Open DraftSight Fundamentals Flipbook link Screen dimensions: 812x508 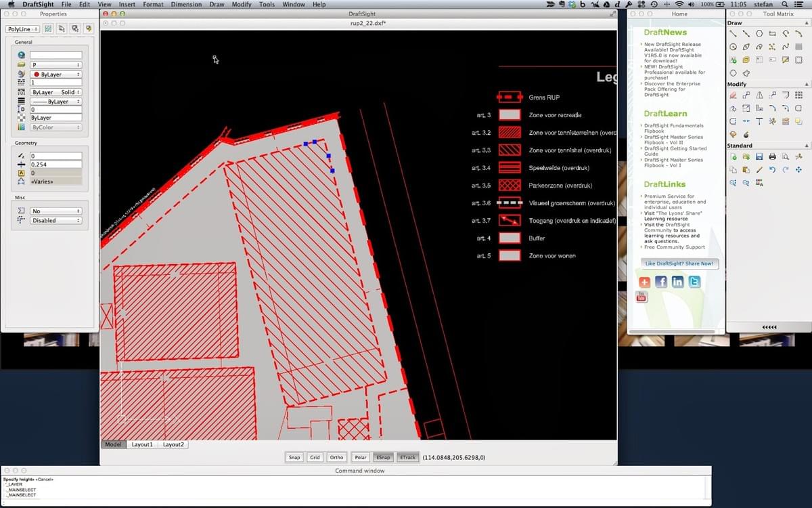pos(673,128)
